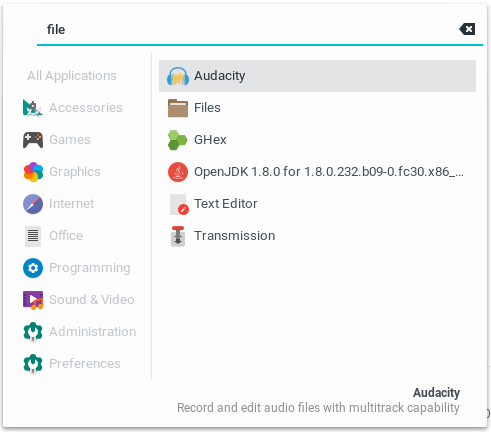Pick the Office category

coord(53,236)
